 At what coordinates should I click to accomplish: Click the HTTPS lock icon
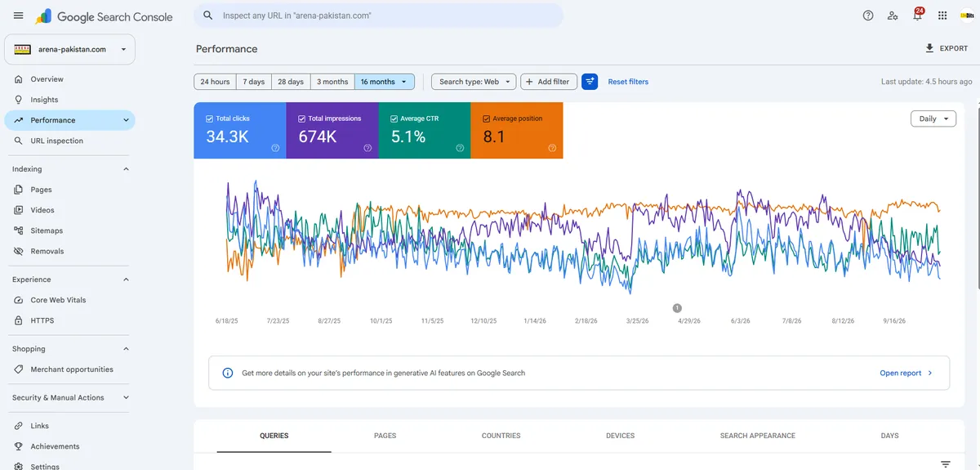pyautogui.click(x=19, y=320)
